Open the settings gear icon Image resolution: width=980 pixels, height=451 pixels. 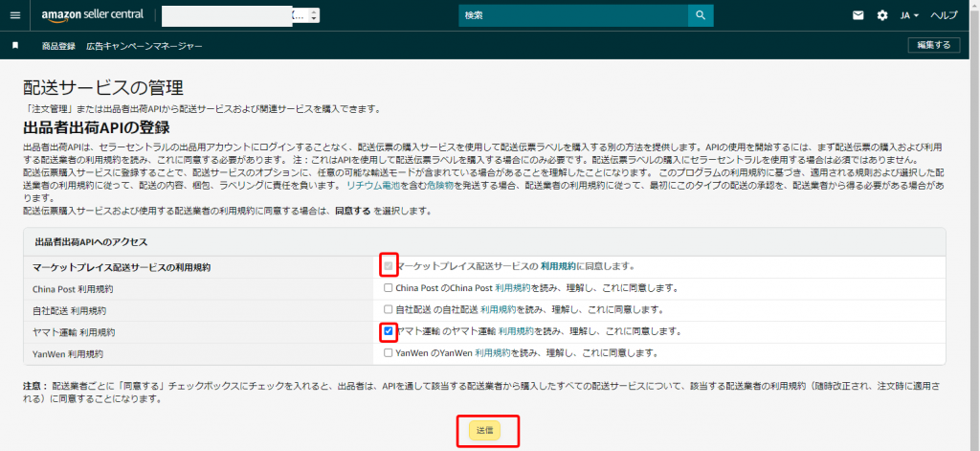[x=882, y=15]
